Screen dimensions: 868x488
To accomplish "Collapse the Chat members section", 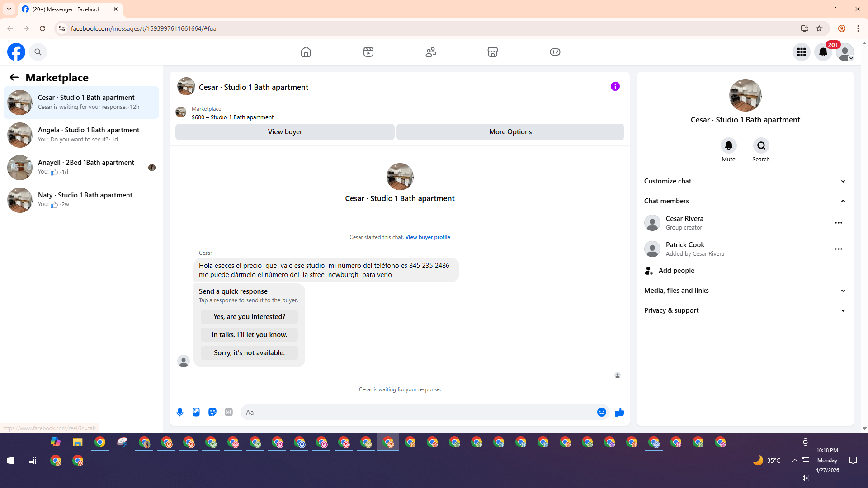I will [745, 201].
